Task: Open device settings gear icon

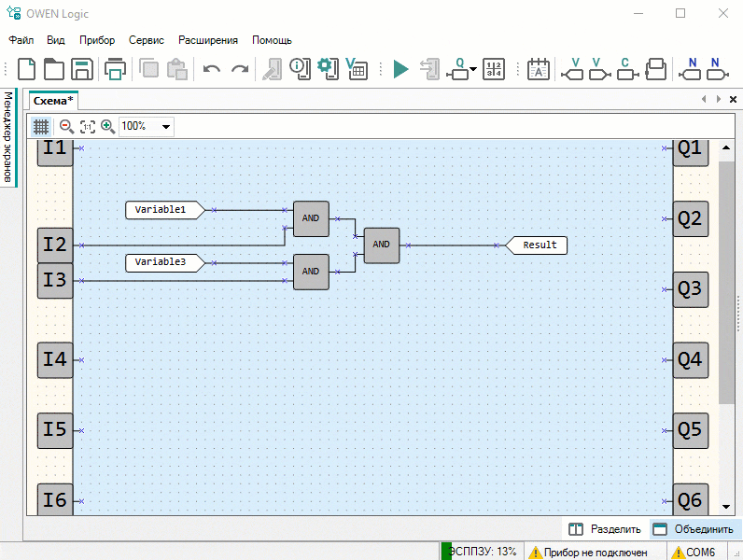Action: click(327, 69)
